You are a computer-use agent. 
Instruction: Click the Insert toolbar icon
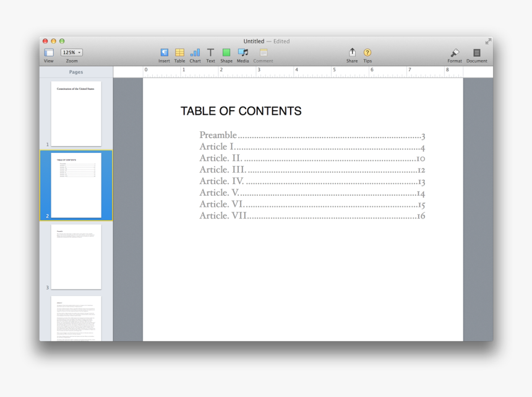tap(164, 52)
